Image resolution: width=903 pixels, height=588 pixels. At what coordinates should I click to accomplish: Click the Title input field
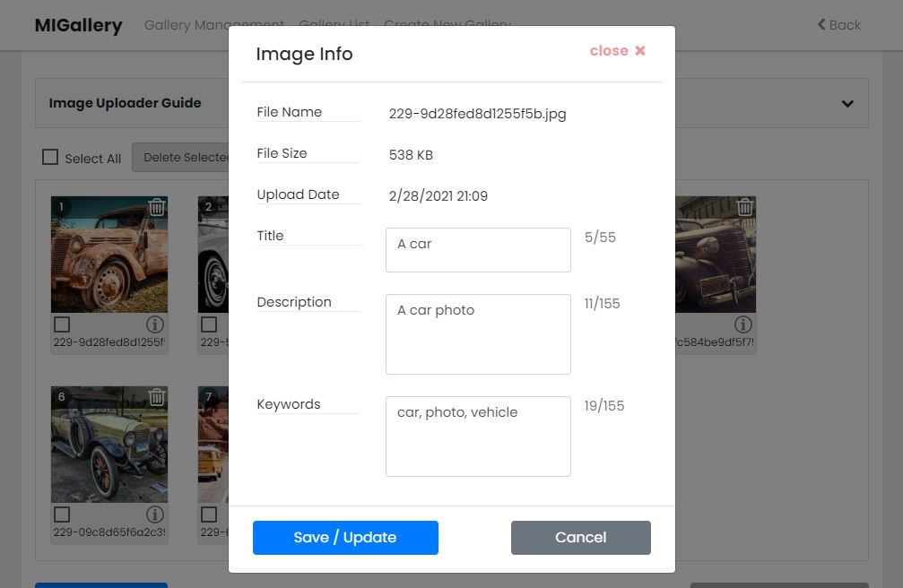478,250
